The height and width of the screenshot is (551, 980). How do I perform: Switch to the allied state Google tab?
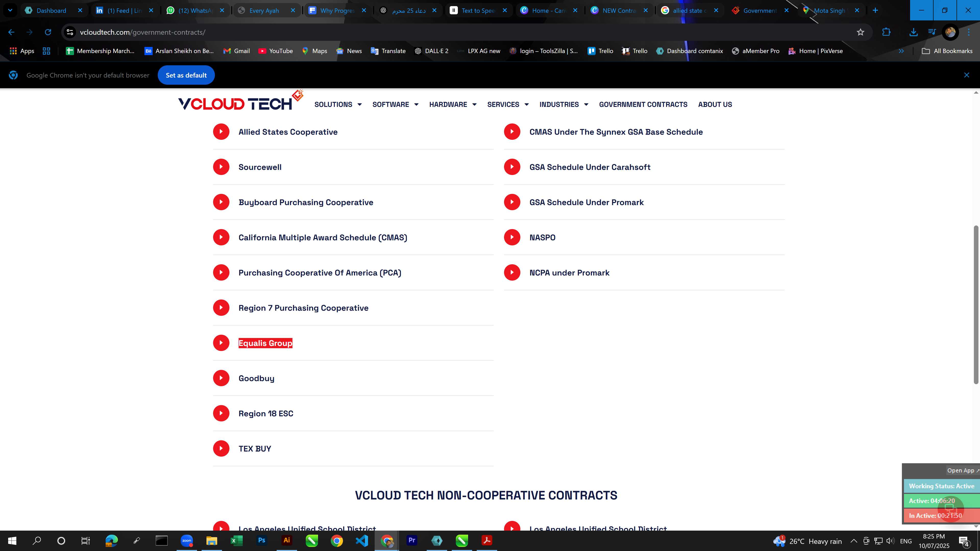click(689, 10)
